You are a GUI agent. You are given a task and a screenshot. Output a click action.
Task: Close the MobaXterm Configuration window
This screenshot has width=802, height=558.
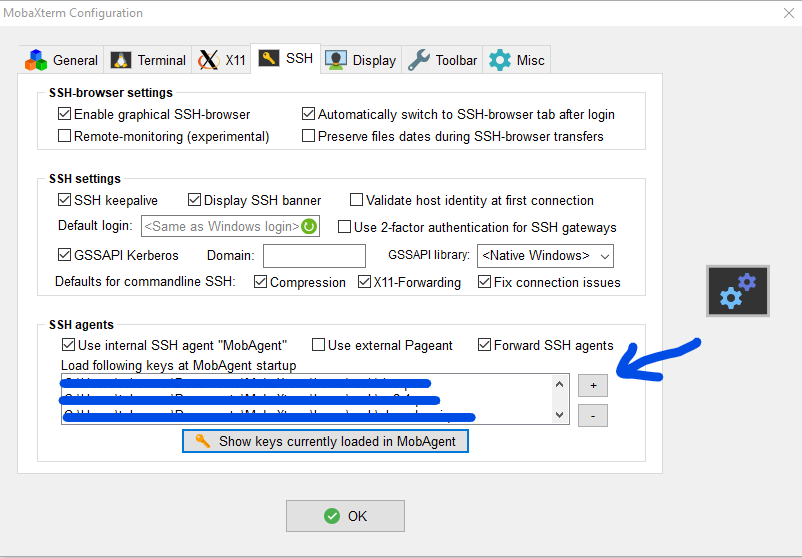click(x=789, y=13)
